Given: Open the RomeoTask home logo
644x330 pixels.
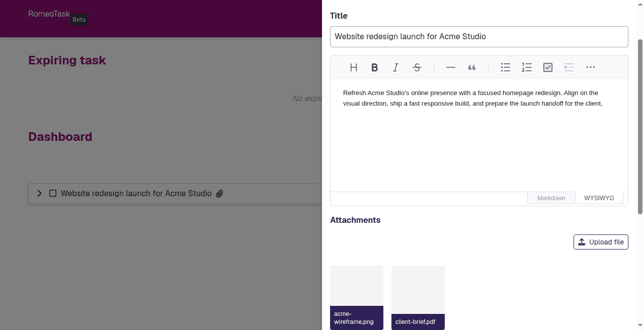Looking at the screenshot, I should pyautogui.click(x=49, y=14).
